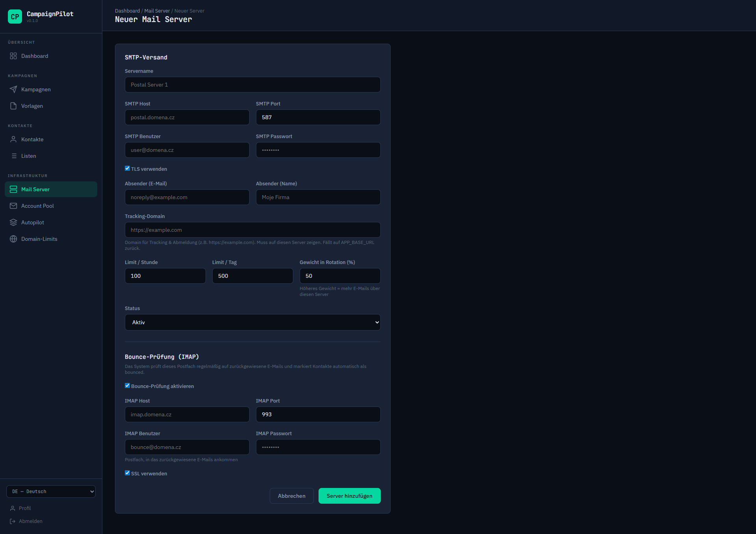Open Listen in the sidebar

[51, 156]
